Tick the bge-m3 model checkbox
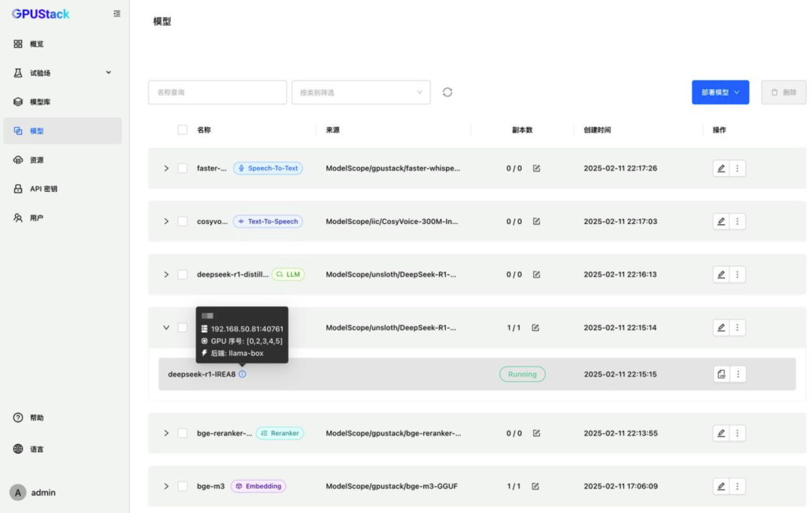 click(183, 486)
